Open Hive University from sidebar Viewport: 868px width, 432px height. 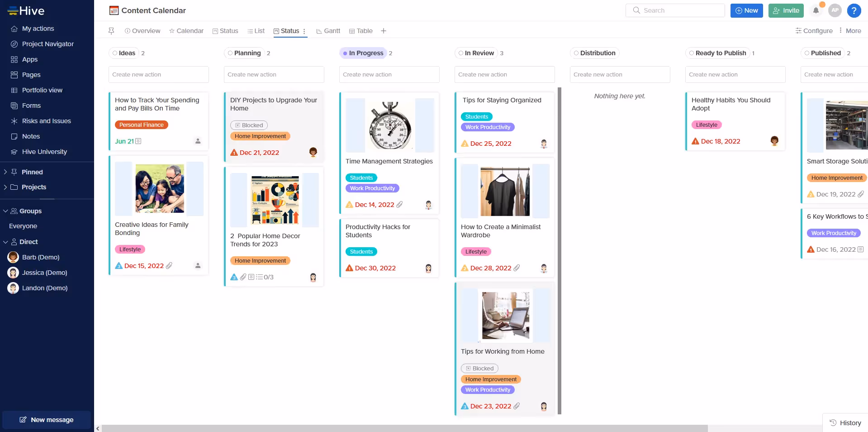pyautogui.click(x=44, y=152)
